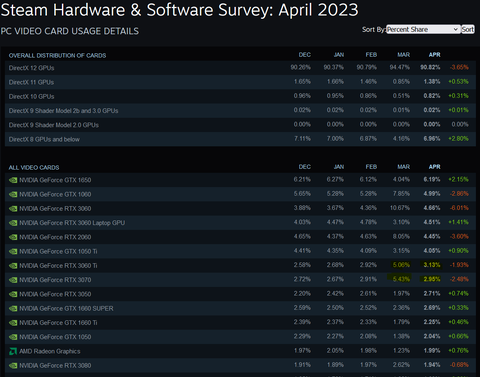Click the NVIDIA GeForce RTX 3060 Laptop GPU name

[72, 223]
